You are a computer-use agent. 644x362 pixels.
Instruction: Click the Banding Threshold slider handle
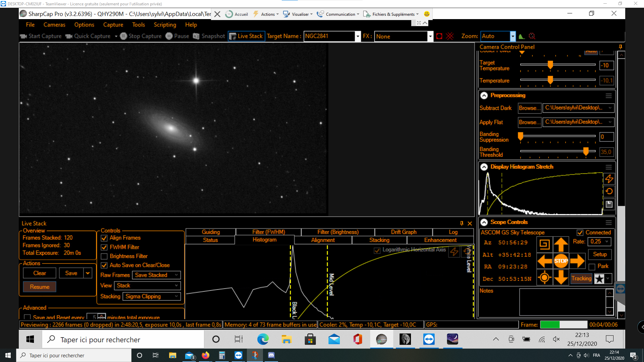click(586, 152)
